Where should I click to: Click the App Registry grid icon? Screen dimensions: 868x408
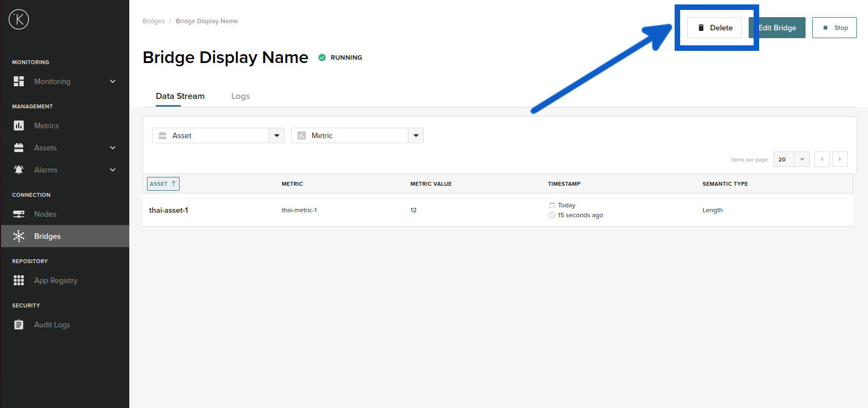(19, 280)
